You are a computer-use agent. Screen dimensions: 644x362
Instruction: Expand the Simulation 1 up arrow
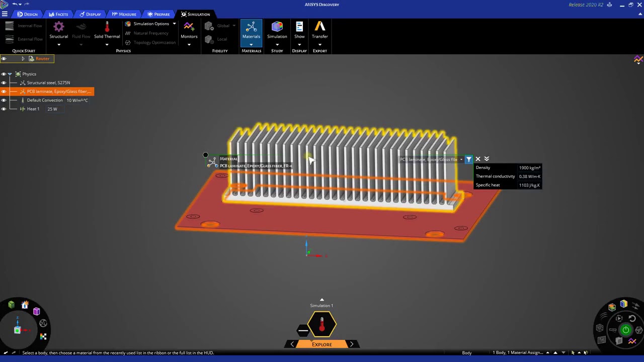point(321,300)
